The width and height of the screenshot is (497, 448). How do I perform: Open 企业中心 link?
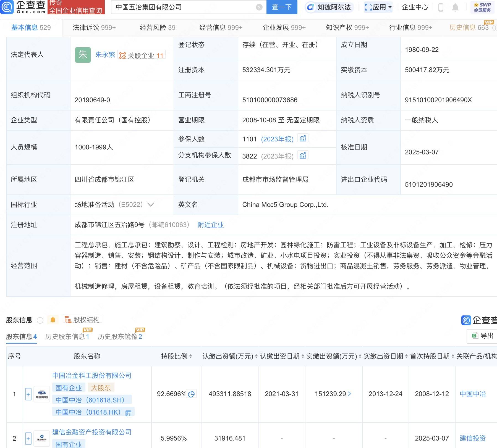click(x=415, y=7)
